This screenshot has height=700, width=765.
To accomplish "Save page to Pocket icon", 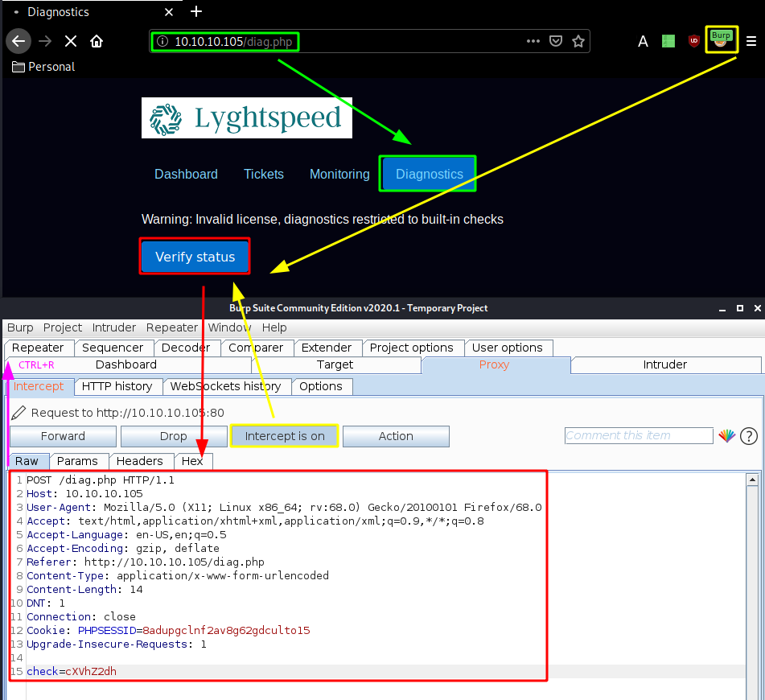I will point(556,42).
